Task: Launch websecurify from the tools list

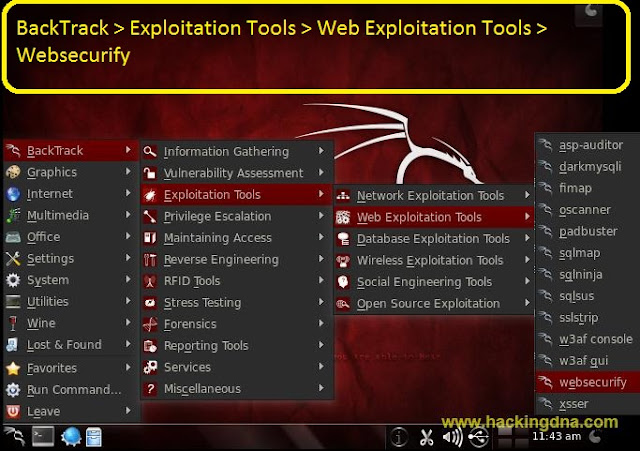Action: tap(588, 382)
